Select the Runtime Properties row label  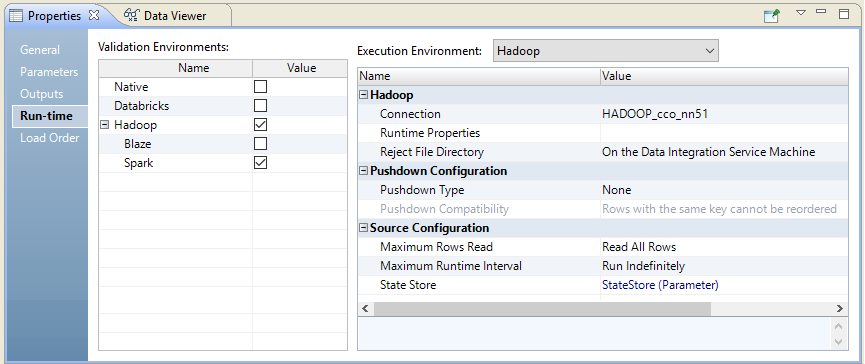(430, 133)
